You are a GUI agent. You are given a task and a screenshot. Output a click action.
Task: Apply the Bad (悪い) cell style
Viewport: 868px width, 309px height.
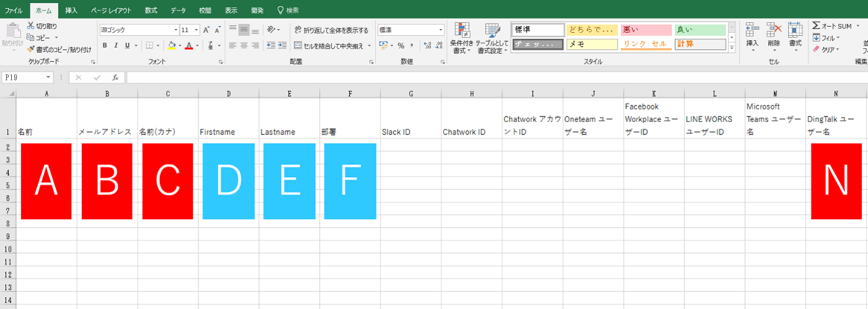click(646, 30)
